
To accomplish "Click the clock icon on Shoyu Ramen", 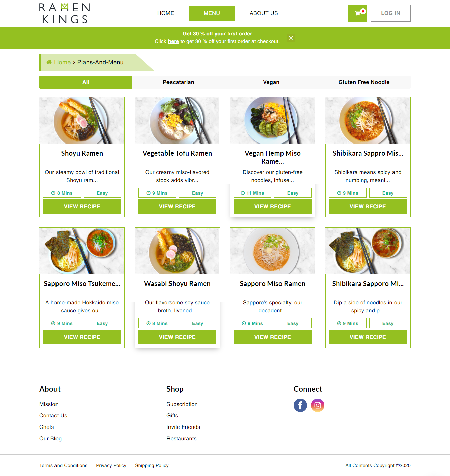I will click(x=53, y=193).
